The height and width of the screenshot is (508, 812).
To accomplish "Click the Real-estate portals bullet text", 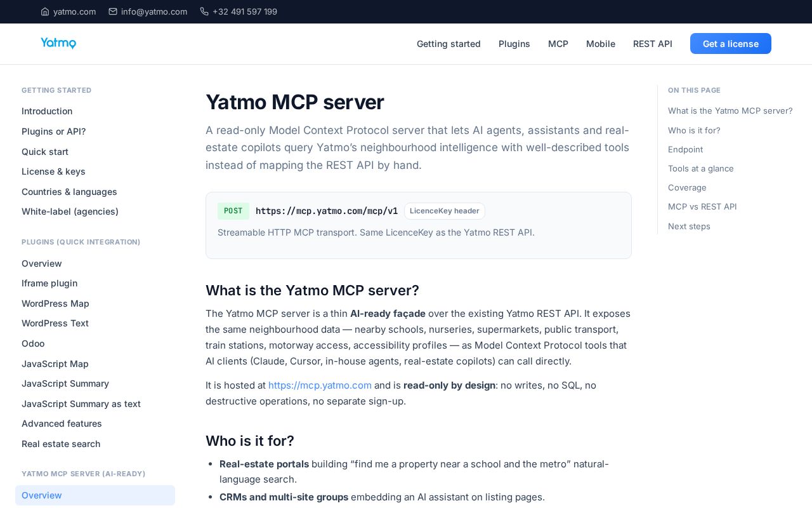I will tap(414, 472).
